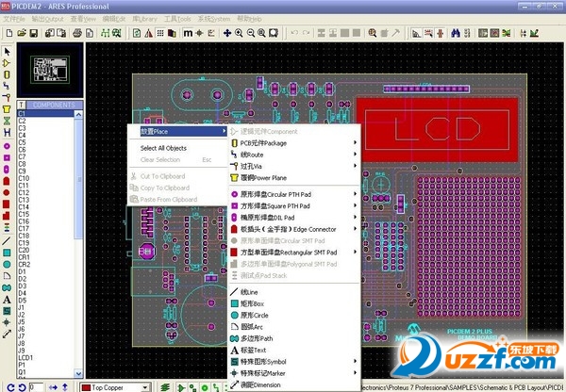Click the 放置Place context menu entry
Screen dimensions: 566x392
[x=178, y=131]
